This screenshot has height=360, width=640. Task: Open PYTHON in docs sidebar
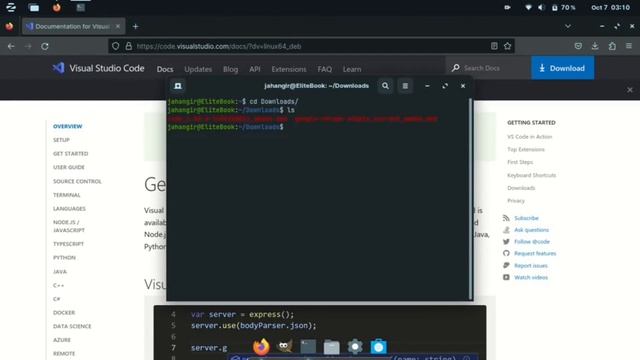[64, 258]
